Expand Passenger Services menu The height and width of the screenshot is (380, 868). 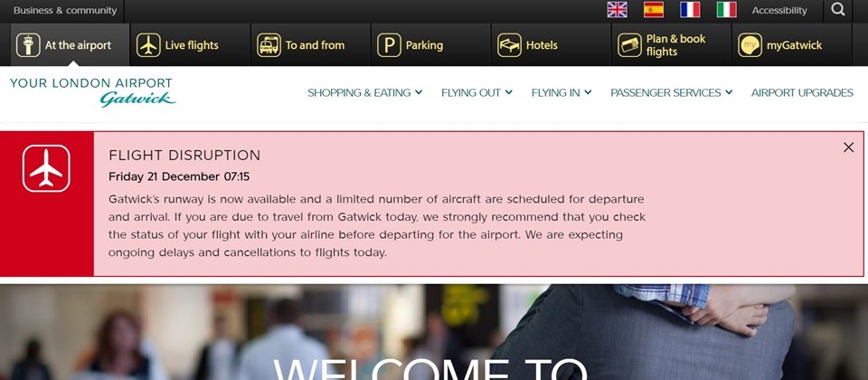pyautogui.click(x=672, y=92)
